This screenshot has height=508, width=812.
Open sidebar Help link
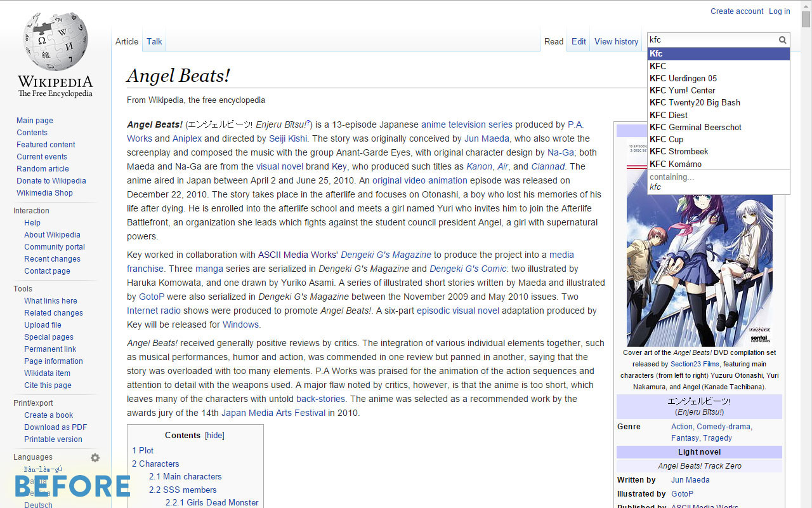pos(32,223)
